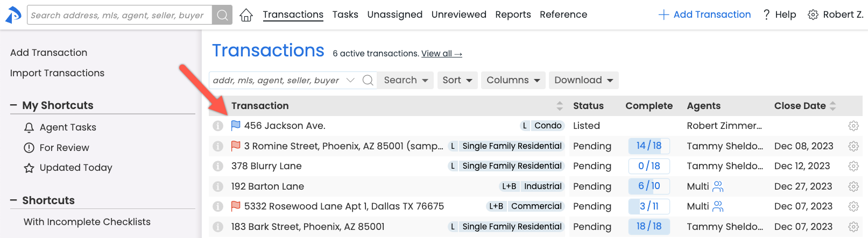This screenshot has height=238, width=868.
Task: Collapse the Shortcuts section
Action: pos(13,200)
